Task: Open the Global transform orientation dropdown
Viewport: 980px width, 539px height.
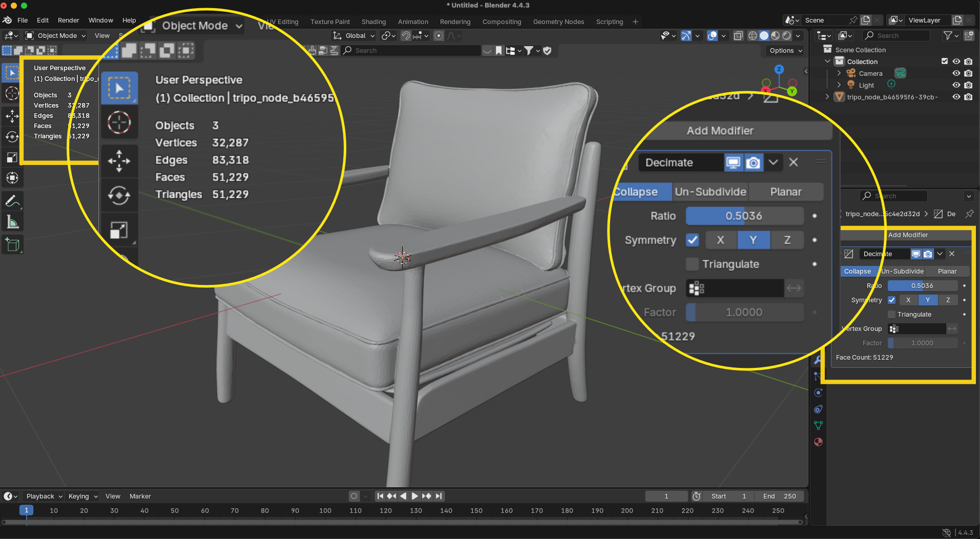Action: (355, 36)
